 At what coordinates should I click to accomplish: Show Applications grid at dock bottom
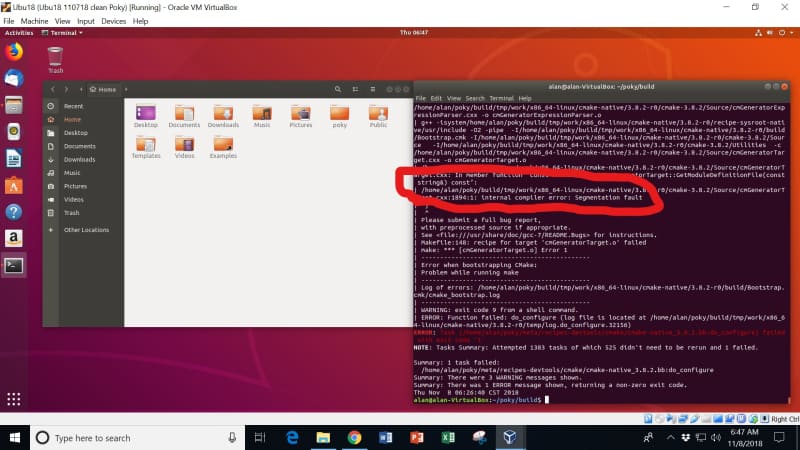(x=14, y=399)
